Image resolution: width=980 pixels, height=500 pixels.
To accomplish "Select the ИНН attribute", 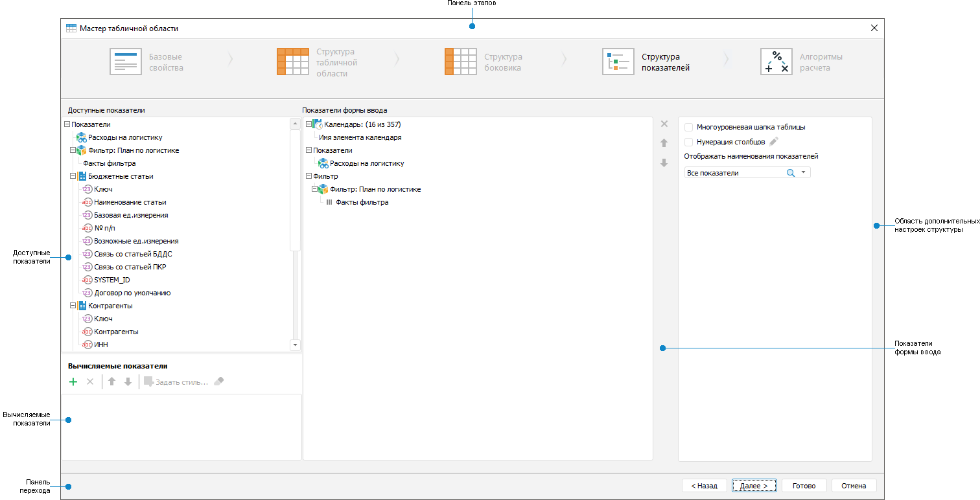I will tap(101, 345).
